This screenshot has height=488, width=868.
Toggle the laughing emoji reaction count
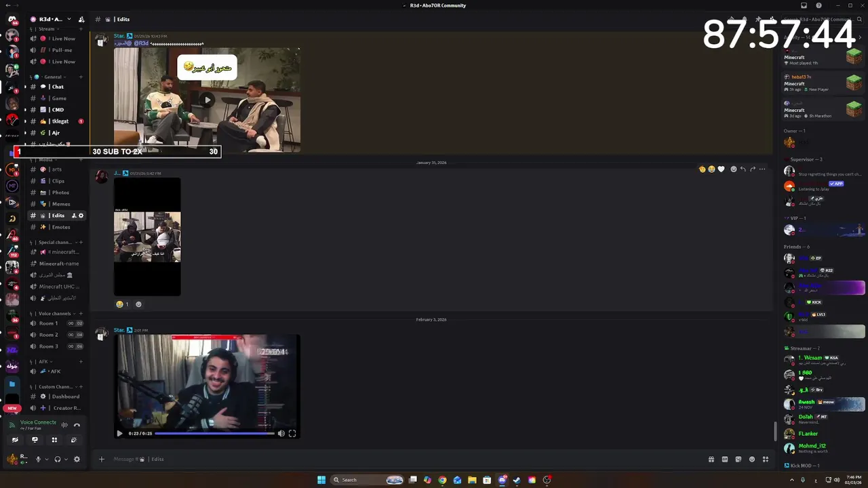click(x=123, y=304)
